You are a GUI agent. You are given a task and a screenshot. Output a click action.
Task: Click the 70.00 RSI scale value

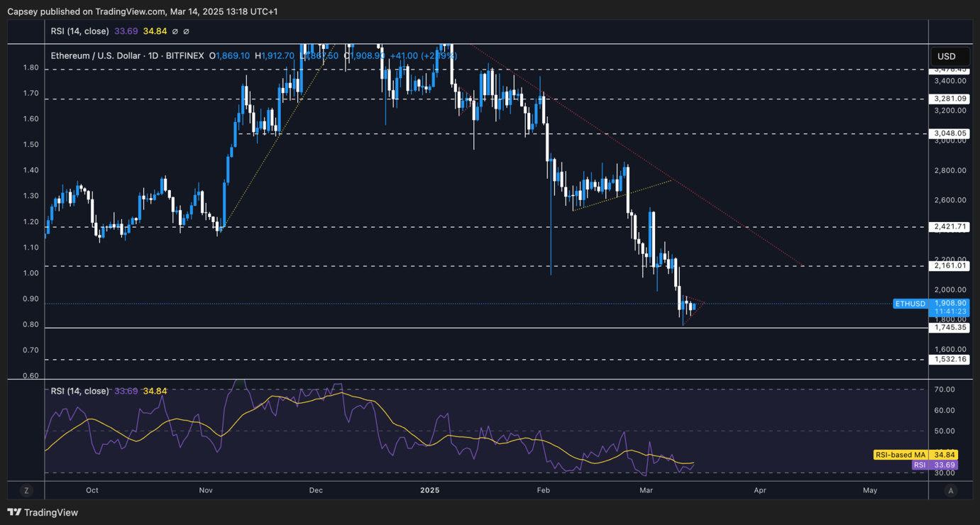click(945, 389)
